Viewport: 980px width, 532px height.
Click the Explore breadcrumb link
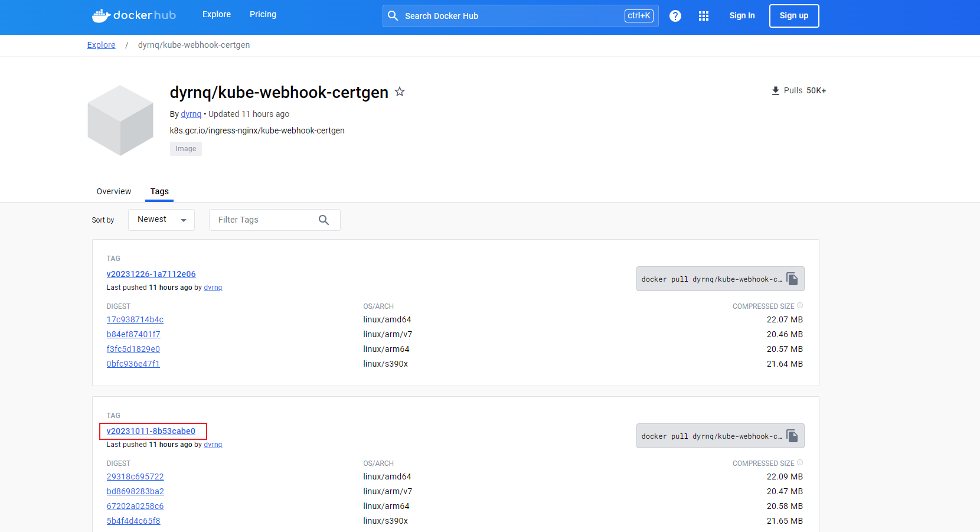click(x=101, y=45)
